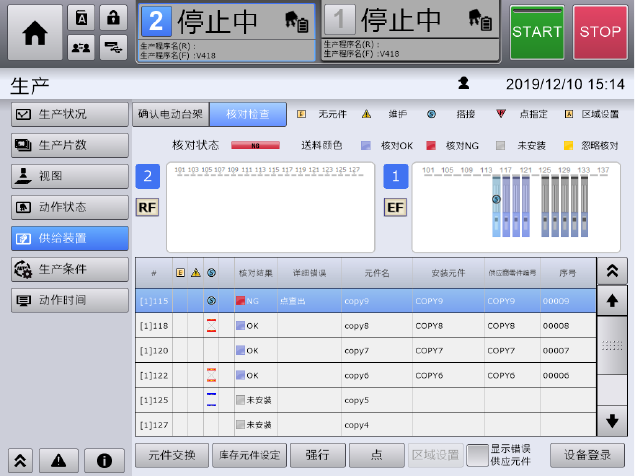
Task: Go to the Home screen icon
Action: (x=35, y=32)
